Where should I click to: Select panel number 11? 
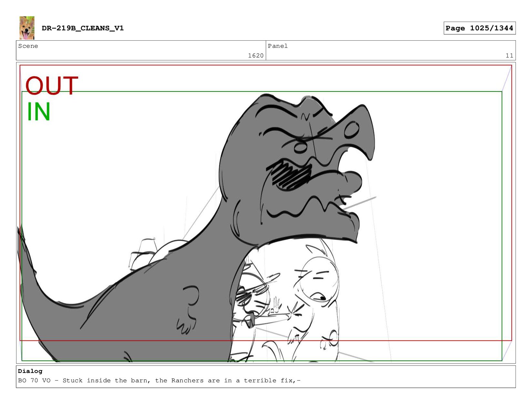509,56
